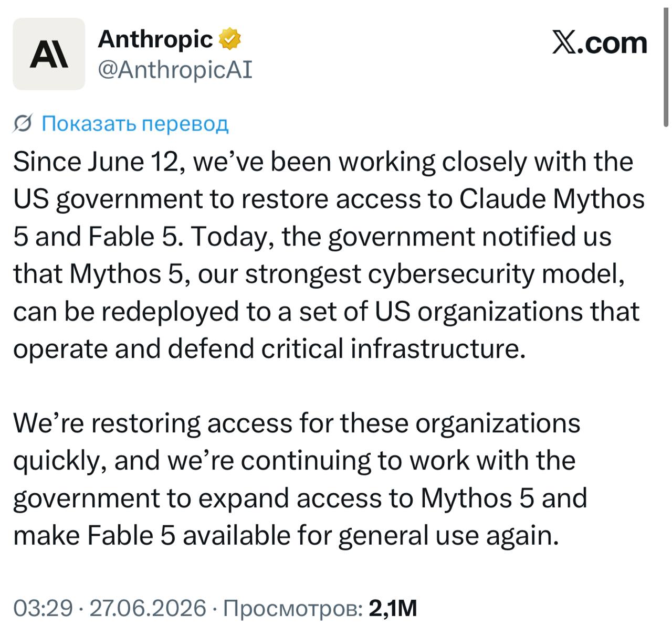Click the first paragraph of the post
Screen dimensions: 672x637
(x=329, y=255)
